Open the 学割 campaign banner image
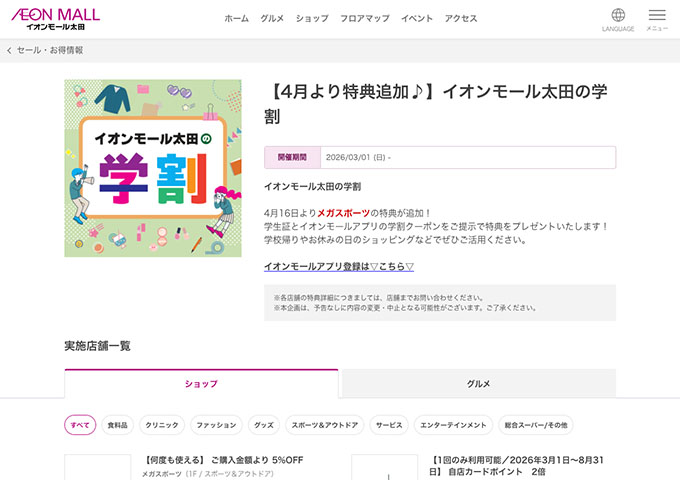 pos(153,168)
